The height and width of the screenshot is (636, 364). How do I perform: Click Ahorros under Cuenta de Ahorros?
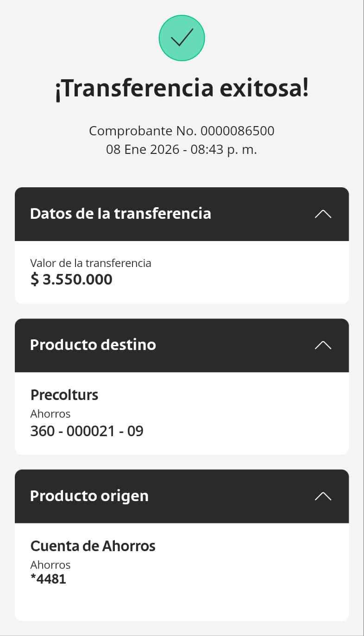tap(50, 565)
